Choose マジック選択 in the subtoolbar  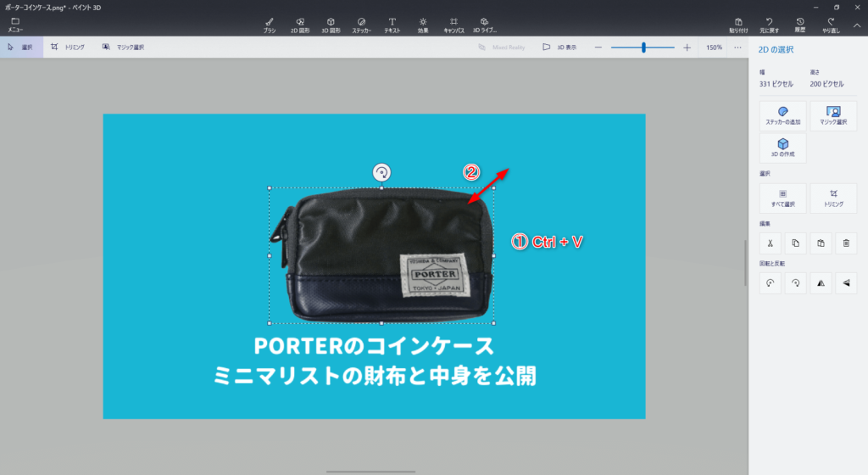124,47
